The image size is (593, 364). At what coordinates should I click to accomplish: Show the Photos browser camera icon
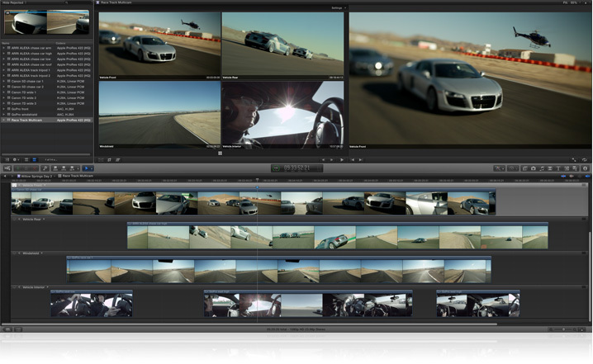coord(534,168)
